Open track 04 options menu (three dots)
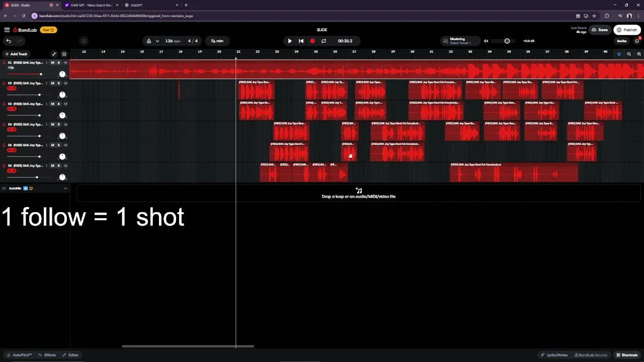The height and width of the screenshot is (362, 644). (x=47, y=125)
